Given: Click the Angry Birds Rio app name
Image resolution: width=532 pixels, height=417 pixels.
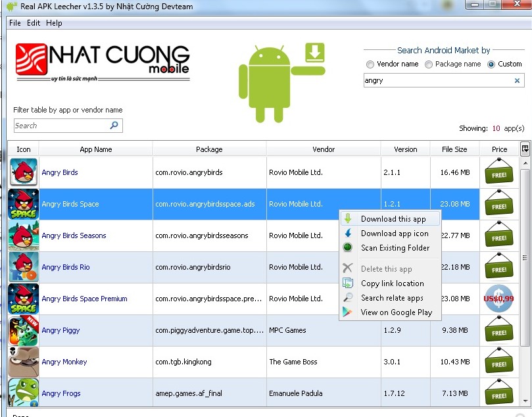Looking at the screenshot, I should pyautogui.click(x=66, y=267).
